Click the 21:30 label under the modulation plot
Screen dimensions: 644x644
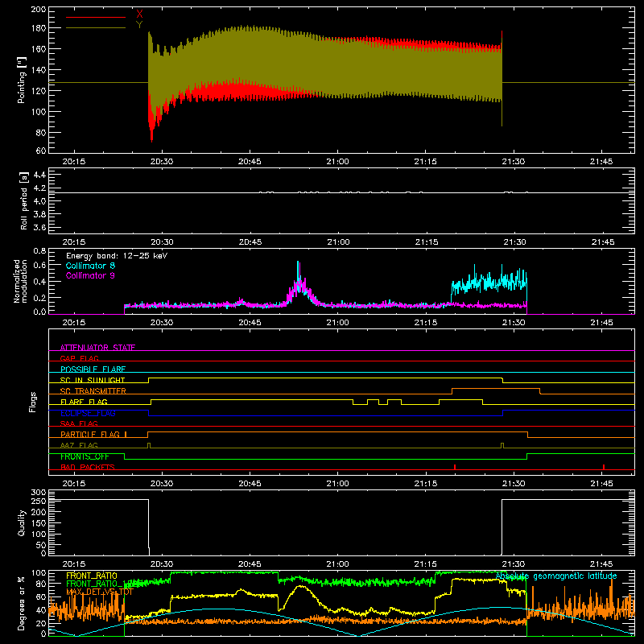pyautogui.click(x=514, y=323)
